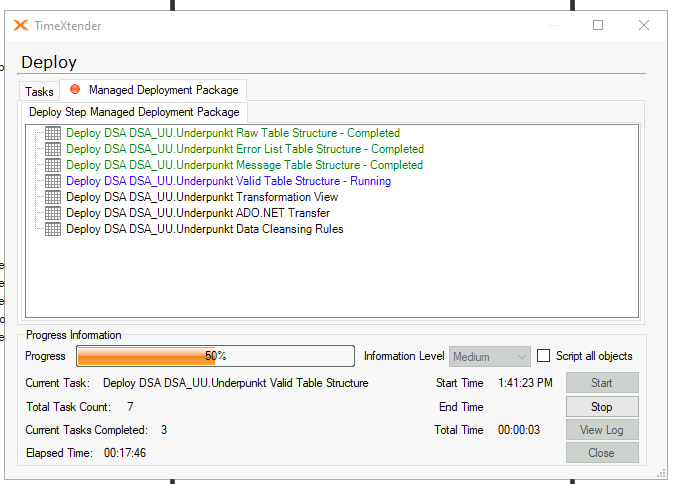The width and height of the screenshot is (675, 484).
Task: Open the Deploy Step Managed Deployment Package tab
Action: click(134, 112)
